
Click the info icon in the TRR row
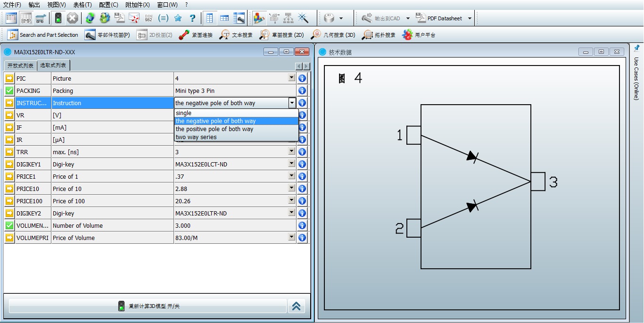point(302,152)
